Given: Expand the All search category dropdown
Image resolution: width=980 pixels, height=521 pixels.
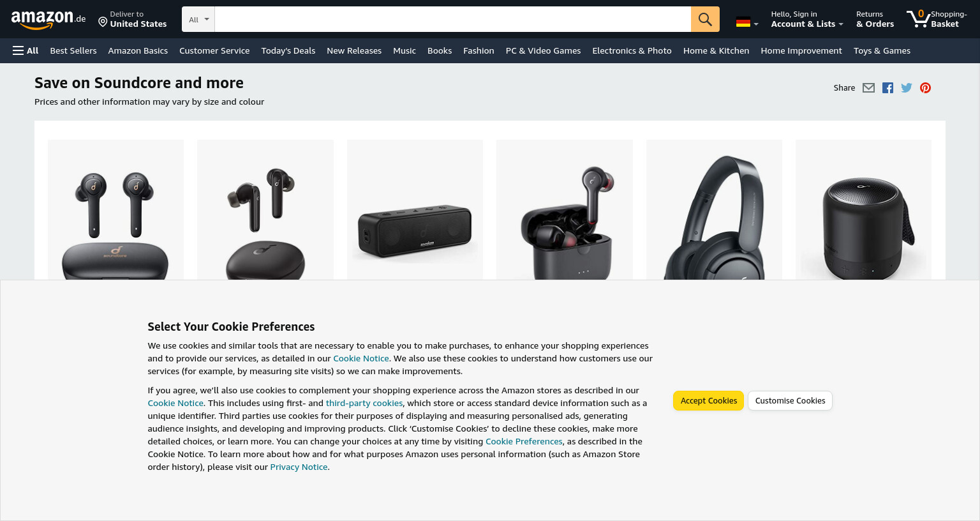Looking at the screenshot, I should click(198, 19).
